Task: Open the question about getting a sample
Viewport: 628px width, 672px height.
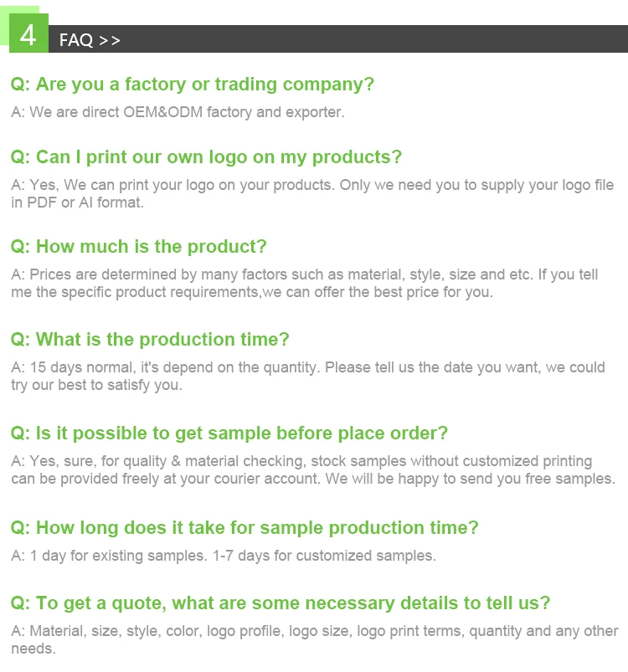Action: tap(229, 433)
